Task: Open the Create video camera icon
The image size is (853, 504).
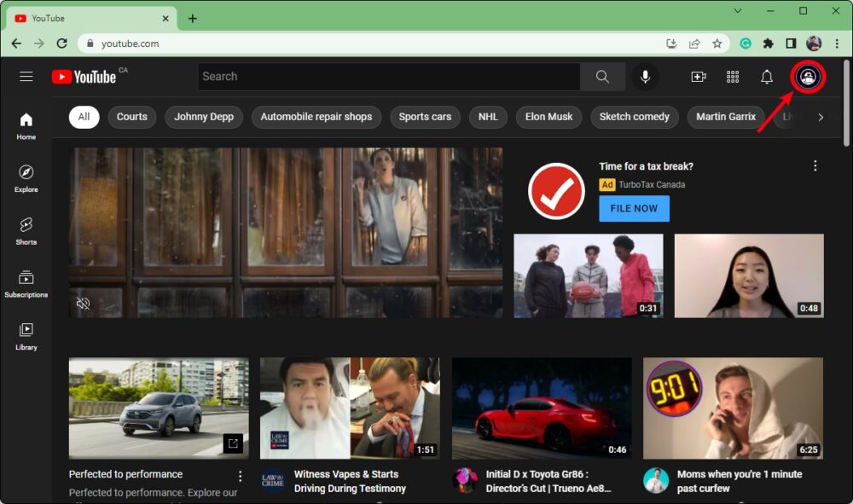Action: pos(699,77)
